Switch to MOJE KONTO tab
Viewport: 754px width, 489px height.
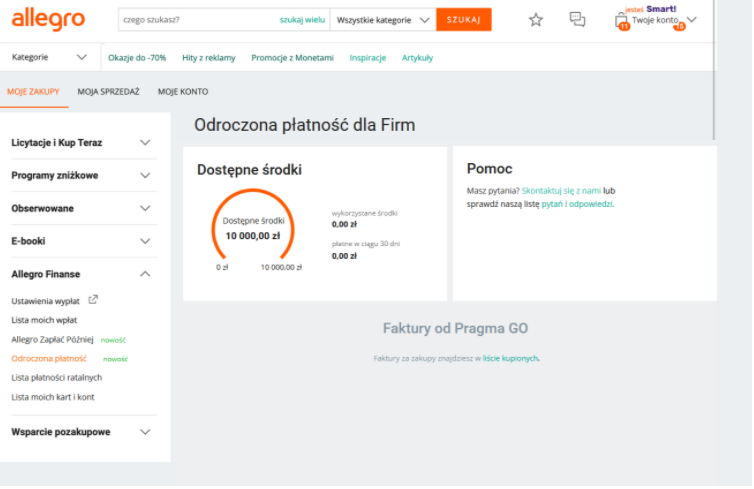(x=183, y=91)
